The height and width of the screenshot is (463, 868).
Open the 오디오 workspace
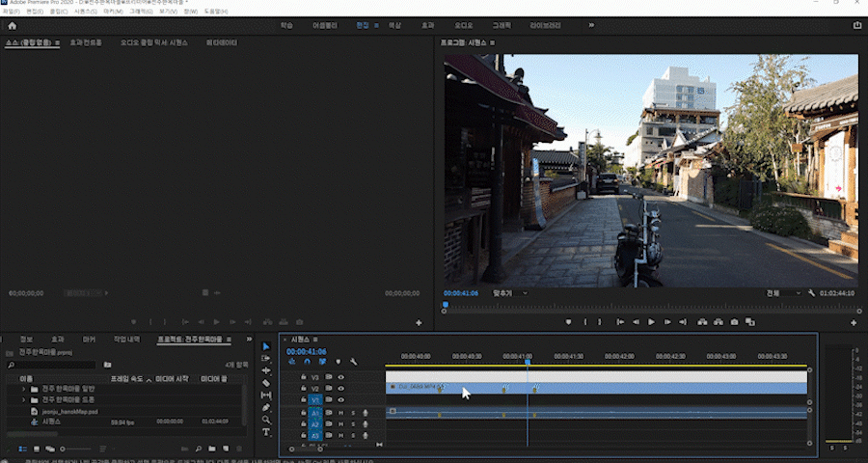click(x=464, y=25)
